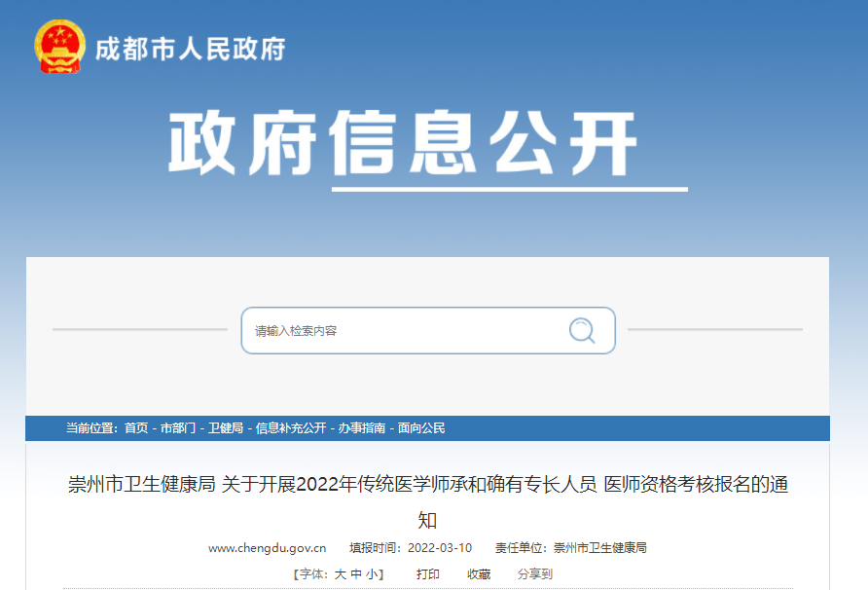868x590 pixels.
Task: Click the 政府信息公开 banner heading
Action: coord(403,145)
